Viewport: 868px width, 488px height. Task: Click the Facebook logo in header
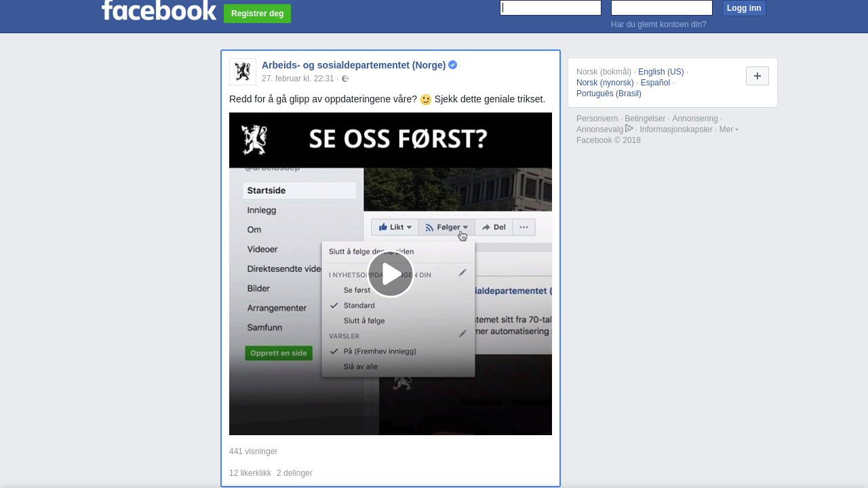point(159,9)
